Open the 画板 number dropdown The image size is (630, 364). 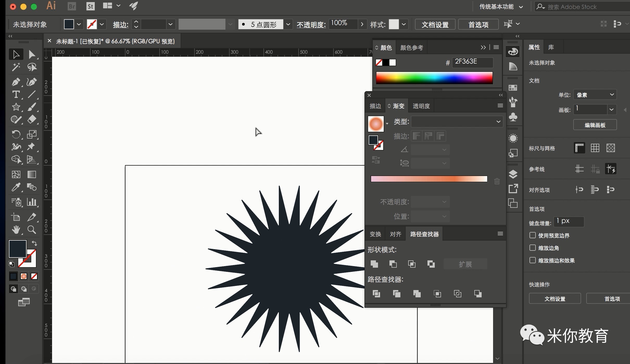click(x=612, y=109)
